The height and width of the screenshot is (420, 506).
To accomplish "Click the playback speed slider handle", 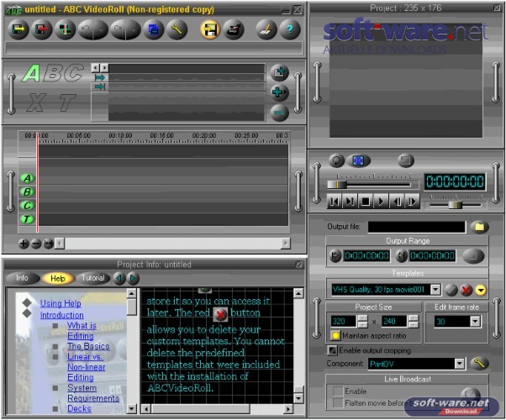I will coord(456,205).
